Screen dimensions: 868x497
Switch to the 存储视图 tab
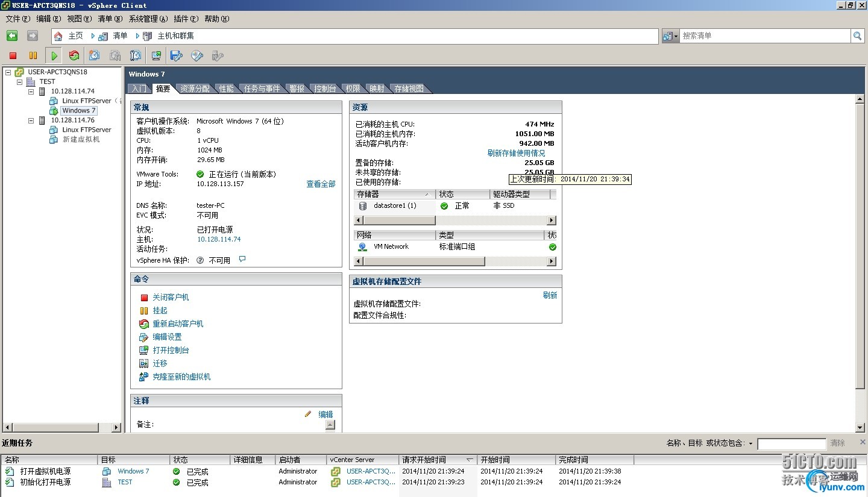coord(409,89)
